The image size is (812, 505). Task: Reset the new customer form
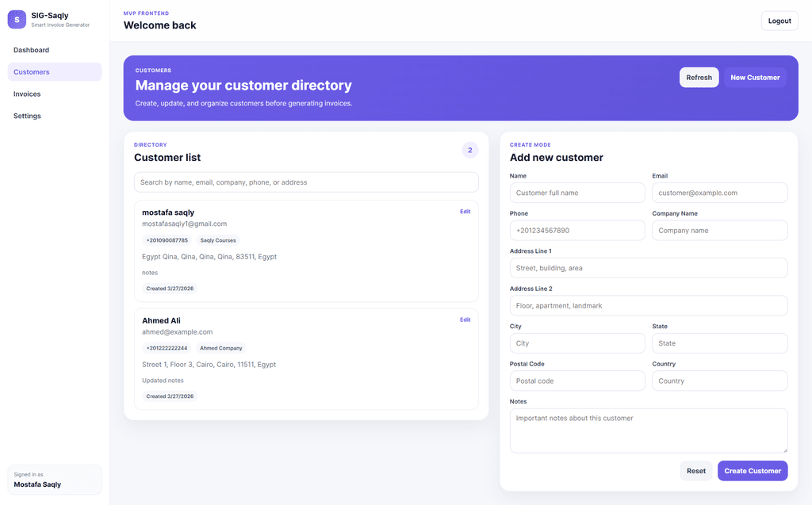[696, 471]
